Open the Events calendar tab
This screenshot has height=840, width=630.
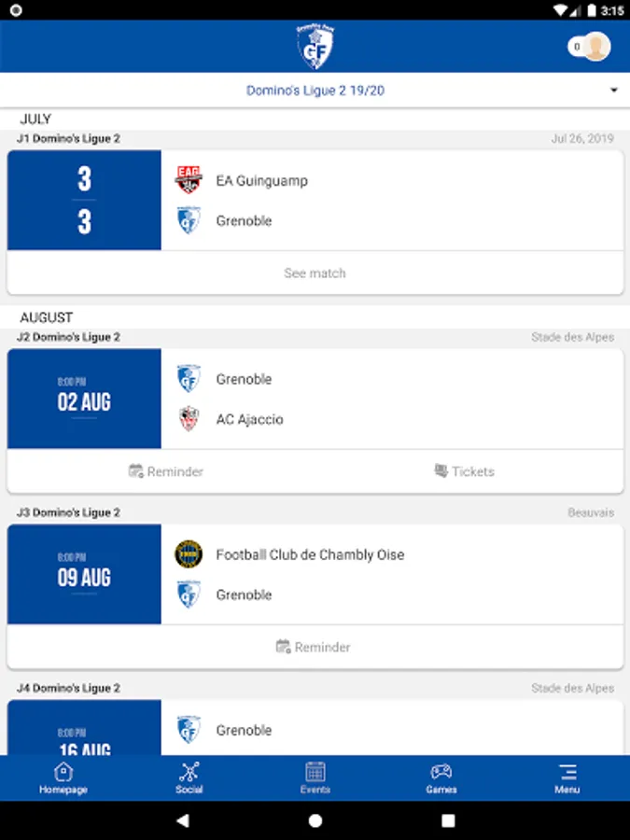click(x=315, y=778)
